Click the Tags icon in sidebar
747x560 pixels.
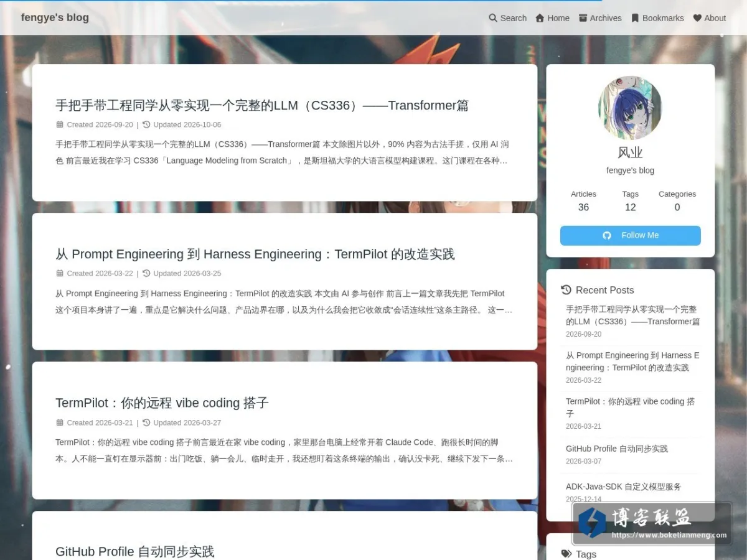pos(566,554)
